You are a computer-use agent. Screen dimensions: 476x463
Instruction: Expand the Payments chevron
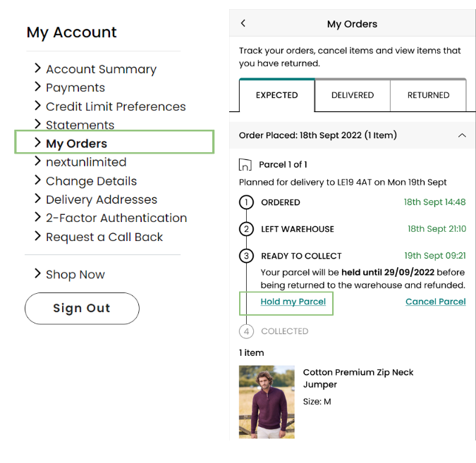[x=38, y=87]
